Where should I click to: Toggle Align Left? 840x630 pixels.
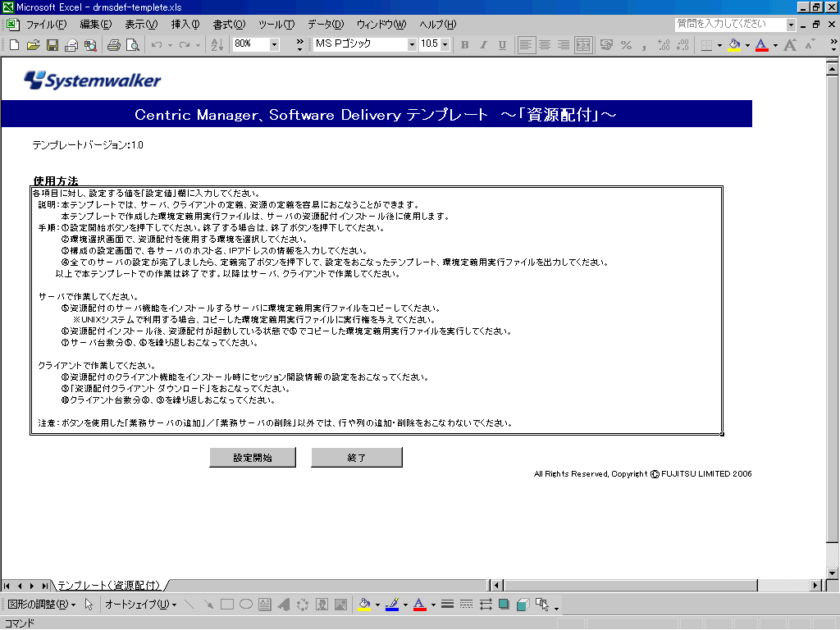[x=526, y=45]
